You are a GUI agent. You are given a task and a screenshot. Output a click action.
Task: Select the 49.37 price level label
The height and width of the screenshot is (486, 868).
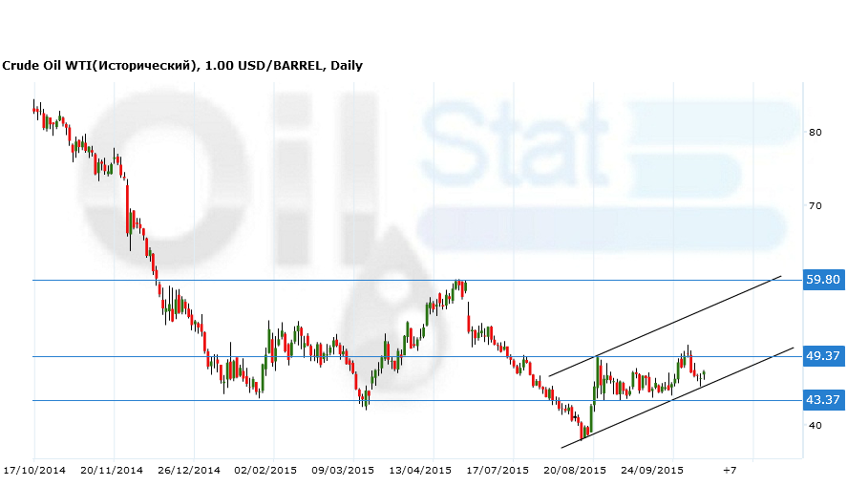click(x=823, y=356)
